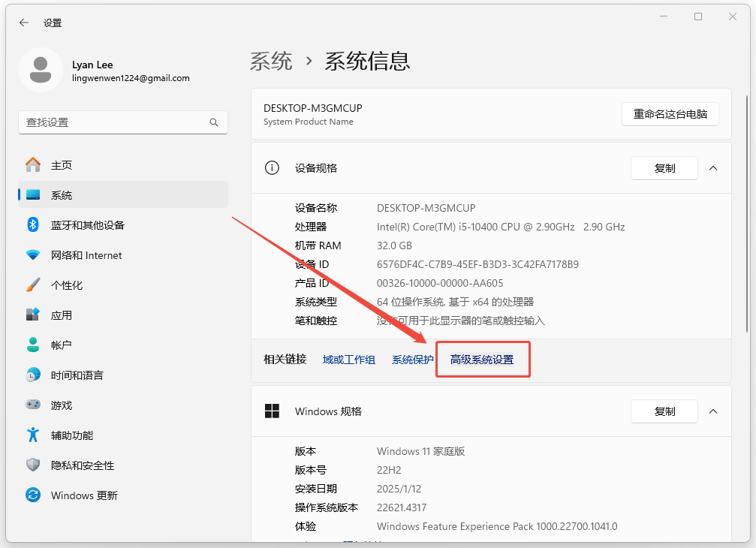Screen dimensions: 756x548
Task: Click the 个性化 paintbrush icon
Action: click(x=33, y=285)
